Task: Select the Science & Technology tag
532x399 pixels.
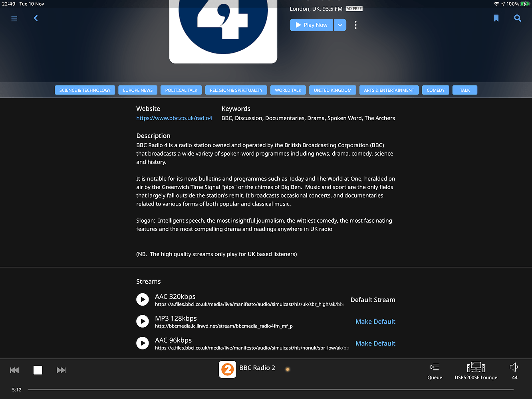Action: pyautogui.click(x=85, y=90)
